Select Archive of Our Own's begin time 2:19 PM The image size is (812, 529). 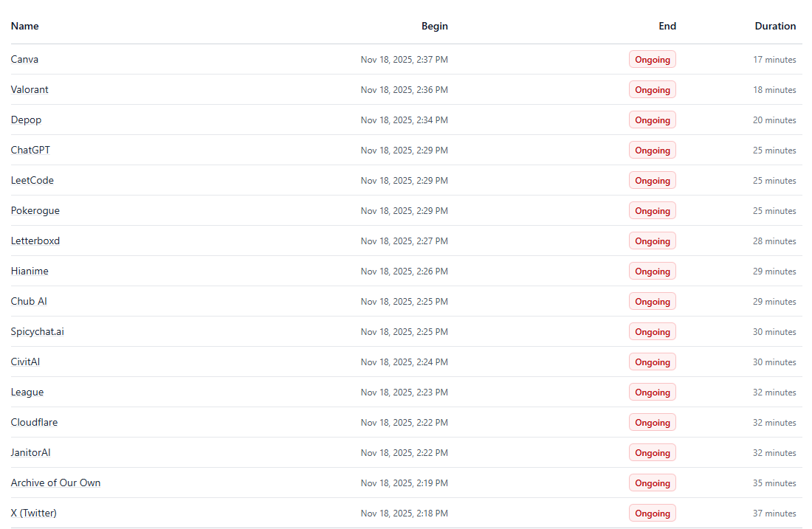pos(405,483)
